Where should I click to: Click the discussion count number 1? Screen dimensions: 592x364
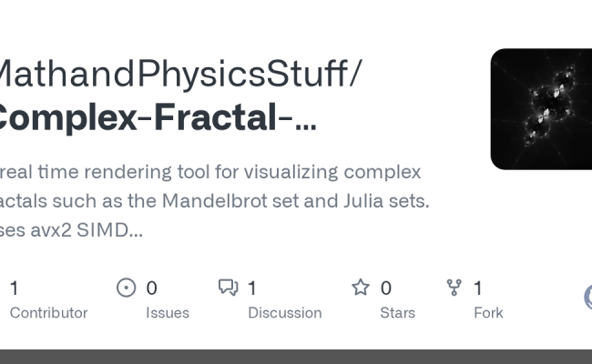click(252, 288)
